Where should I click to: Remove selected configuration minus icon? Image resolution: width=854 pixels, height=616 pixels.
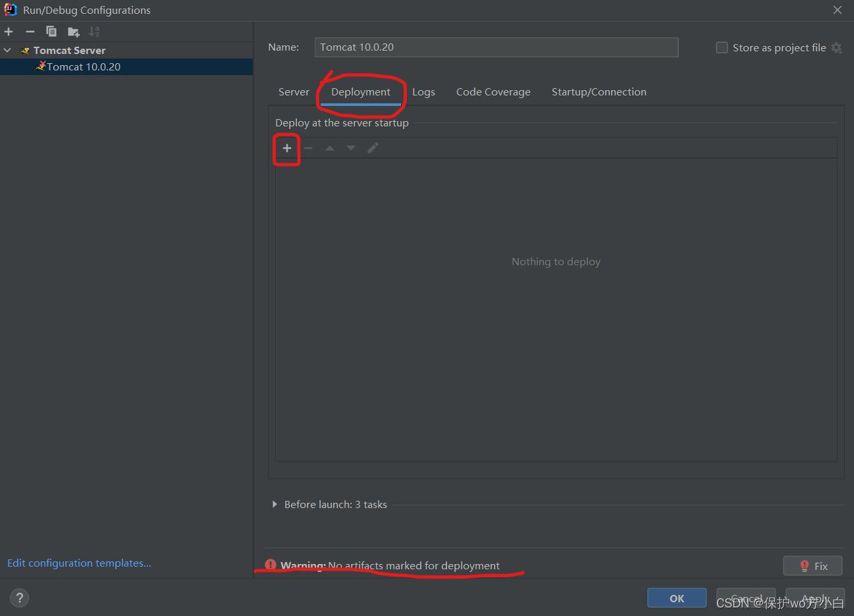(30, 32)
